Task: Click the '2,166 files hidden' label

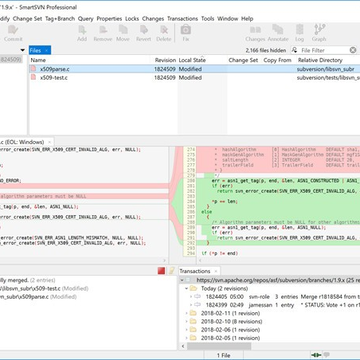Action: point(266,50)
